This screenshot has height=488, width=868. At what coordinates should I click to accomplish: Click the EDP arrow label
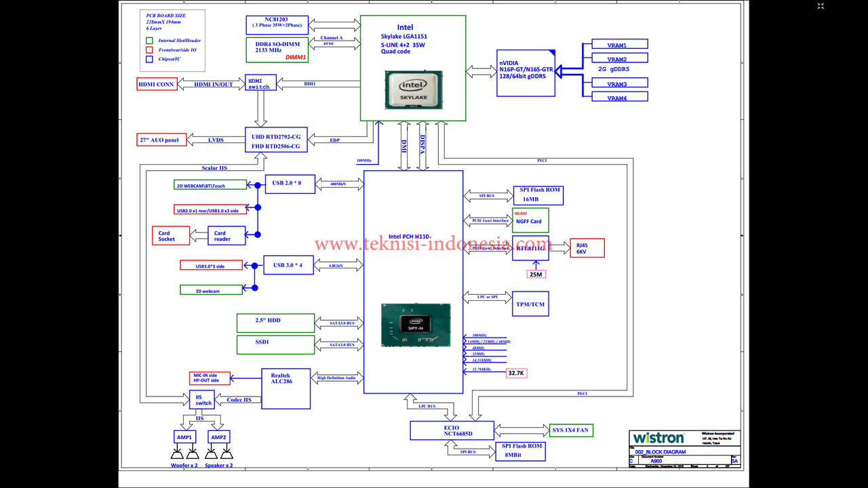coord(334,140)
